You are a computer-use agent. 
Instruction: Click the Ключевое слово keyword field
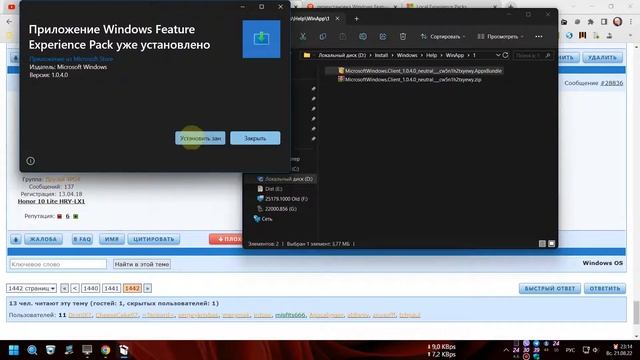click(x=58, y=264)
